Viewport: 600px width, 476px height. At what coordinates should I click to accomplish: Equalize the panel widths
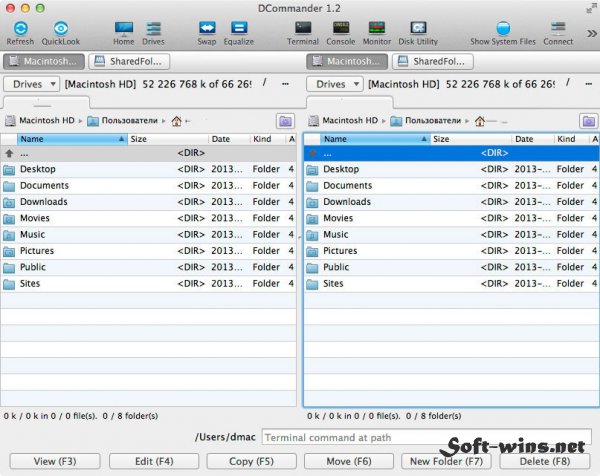coord(239,28)
